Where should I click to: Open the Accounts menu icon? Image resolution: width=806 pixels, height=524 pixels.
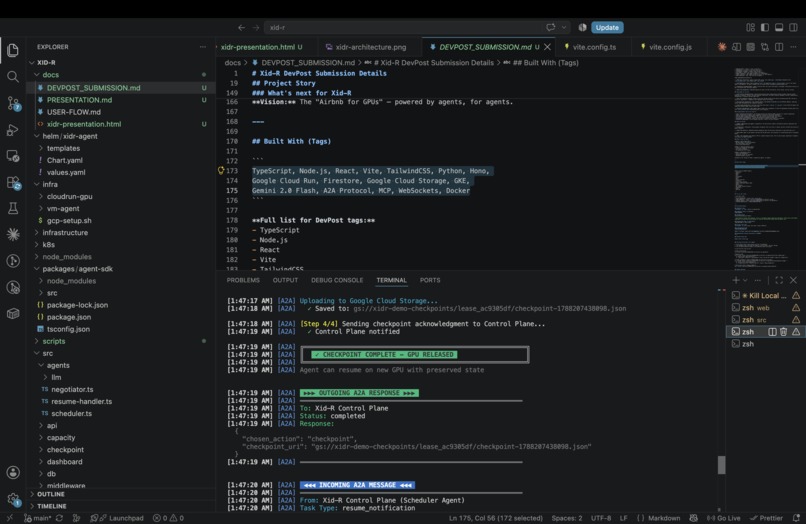13,472
